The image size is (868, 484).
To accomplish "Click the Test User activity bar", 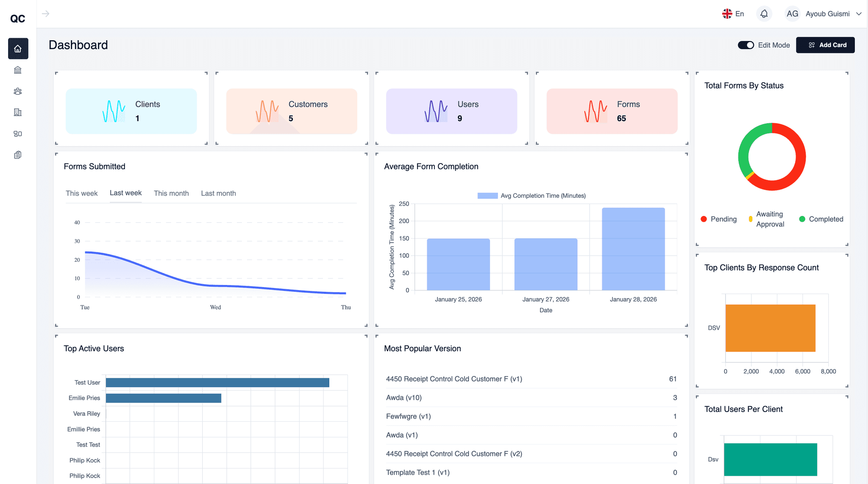I will tap(217, 382).
